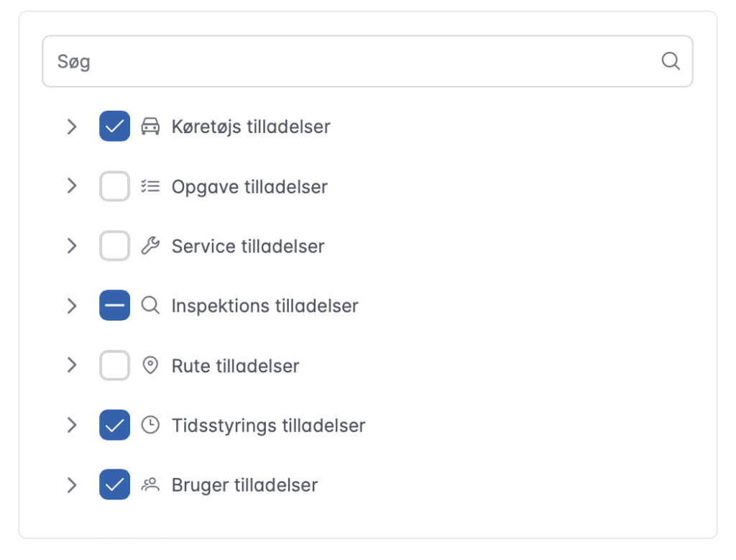Expand the Rute tilladelser chevron
Image resolution: width=736 pixels, height=560 pixels.
pyautogui.click(x=72, y=365)
